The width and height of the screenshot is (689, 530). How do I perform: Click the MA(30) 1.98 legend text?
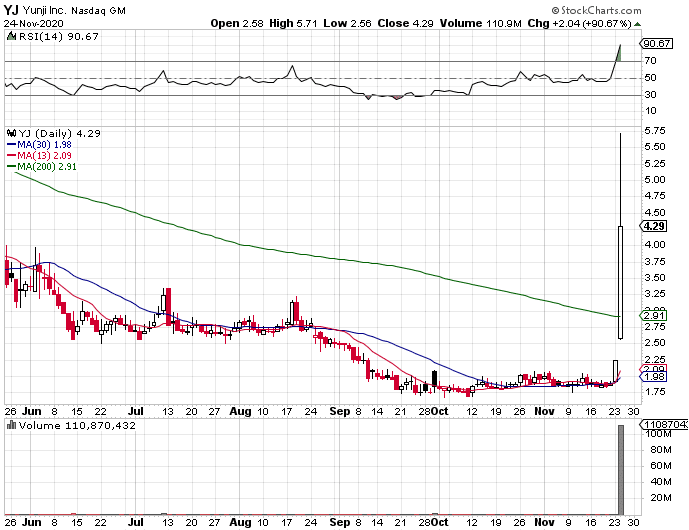point(44,145)
